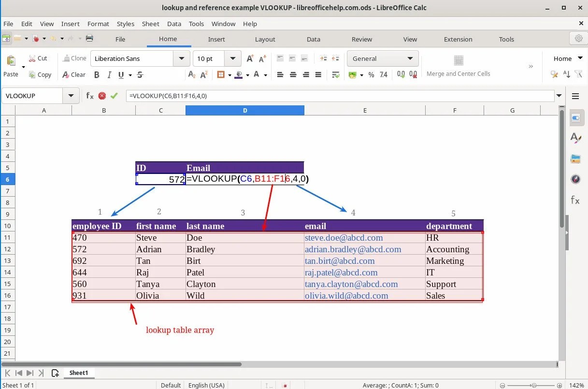Viewport: 588px width, 389px height.
Task: Click the Sort ascending icon
Action: (x=567, y=74)
